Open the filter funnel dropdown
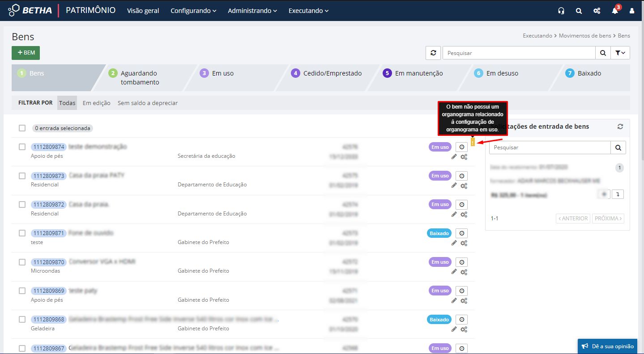644x354 pixels. click(x=620, y=53)
